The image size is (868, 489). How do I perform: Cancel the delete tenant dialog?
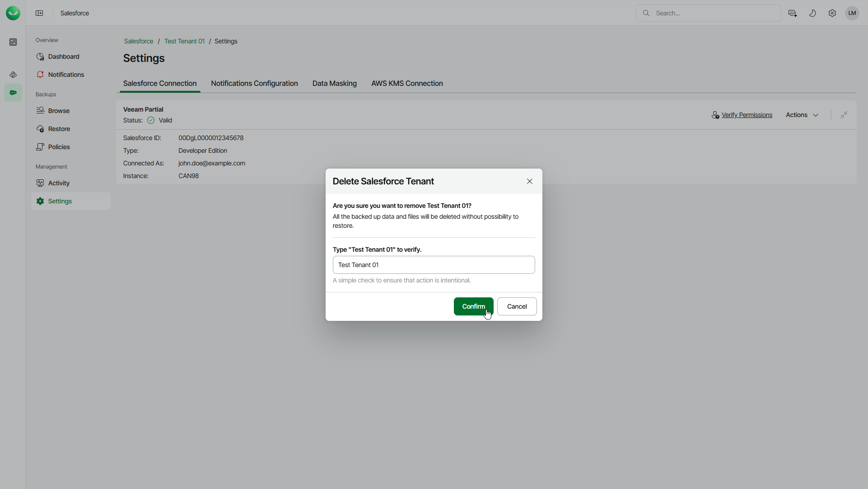(517, 306)
